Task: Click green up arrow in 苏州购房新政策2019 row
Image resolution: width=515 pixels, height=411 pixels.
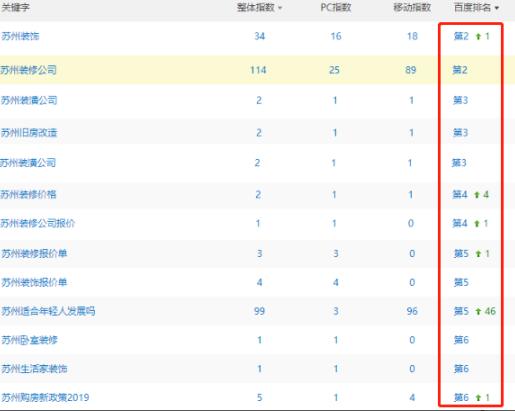Action: coord(478,398)
